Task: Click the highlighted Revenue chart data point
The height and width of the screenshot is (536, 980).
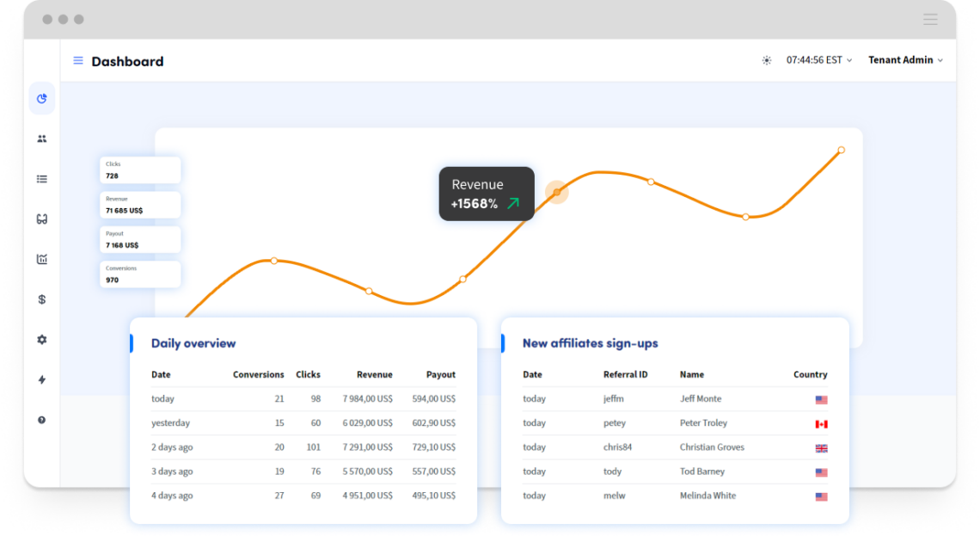Action: coord(557,192)
